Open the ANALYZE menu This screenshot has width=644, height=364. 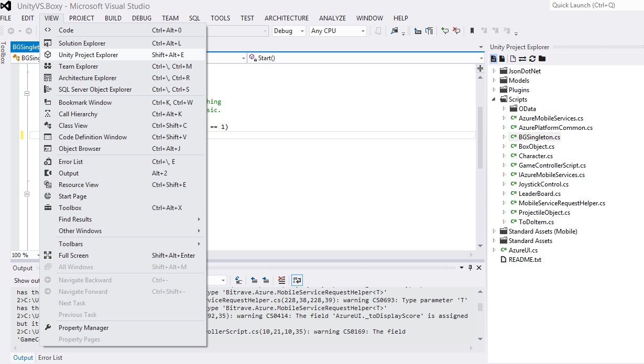pyautogui.click(x=332, y=18)
